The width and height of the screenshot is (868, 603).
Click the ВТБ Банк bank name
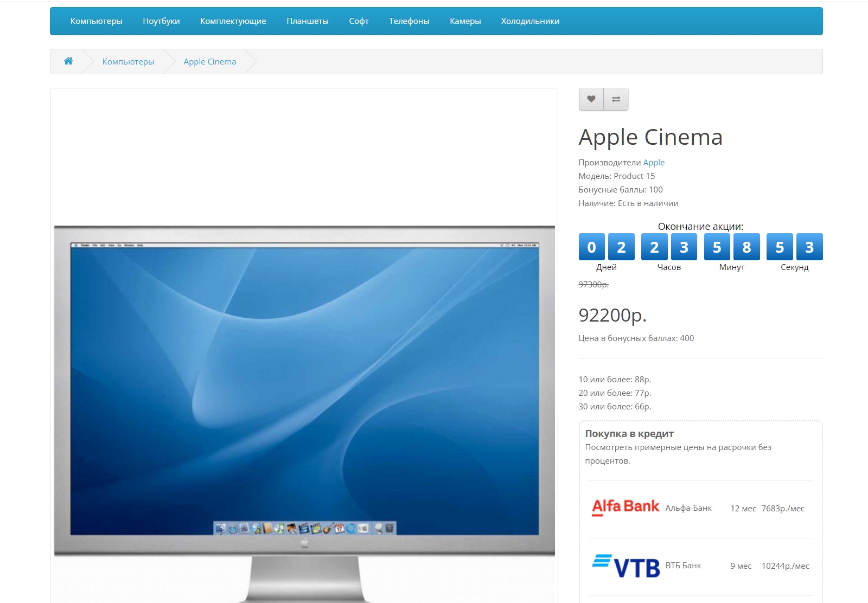point(683,566)
